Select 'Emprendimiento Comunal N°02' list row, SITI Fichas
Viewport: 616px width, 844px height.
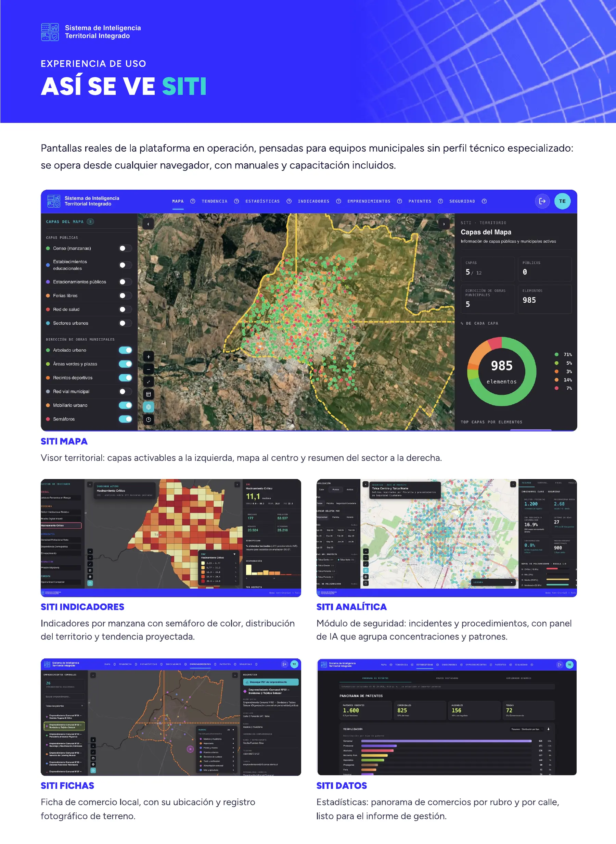point(64,726)
